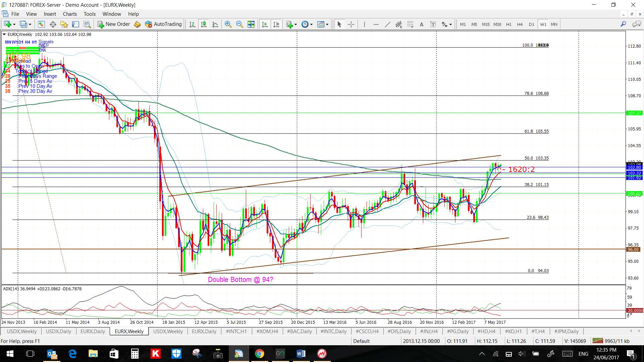The height and width of the screenshot is (362, 644).
Task: Switch chart to candlesticks display
Action: coord(204,24)
